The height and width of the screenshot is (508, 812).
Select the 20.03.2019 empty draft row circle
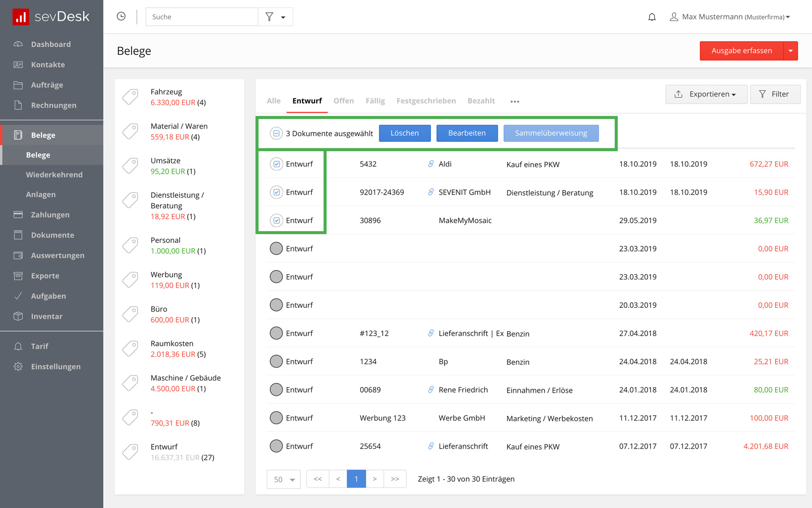(x=276, y=305)
